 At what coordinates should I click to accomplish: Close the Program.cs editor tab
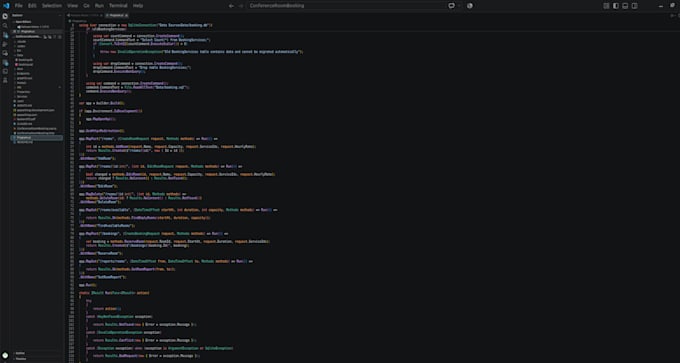[x=126, y=15]
